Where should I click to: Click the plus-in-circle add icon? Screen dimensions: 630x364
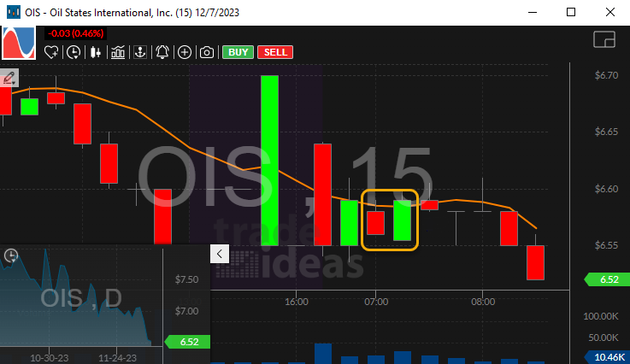[x=185, y=52]
